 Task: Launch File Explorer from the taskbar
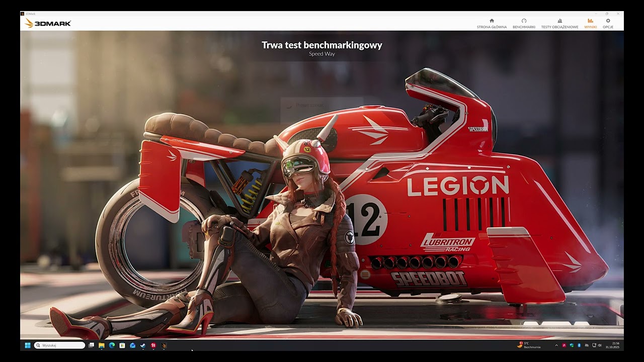coord(102,345)
